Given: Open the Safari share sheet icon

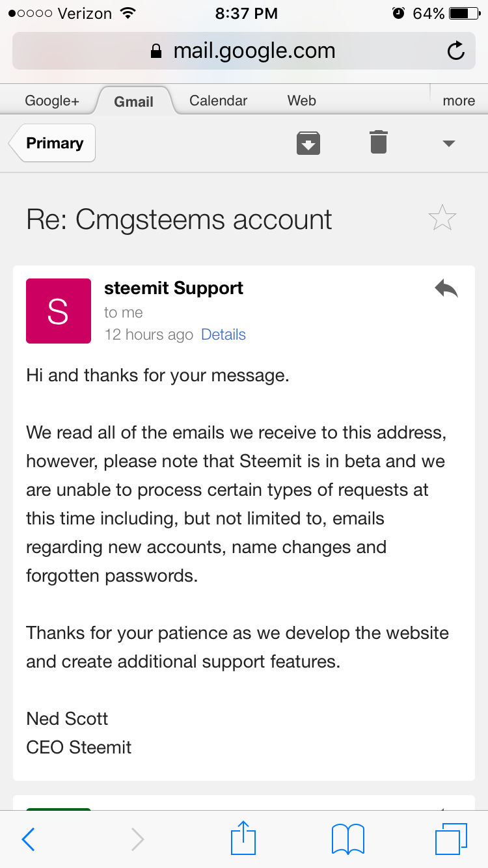Looking at the screenshot, I should [243, 837].
